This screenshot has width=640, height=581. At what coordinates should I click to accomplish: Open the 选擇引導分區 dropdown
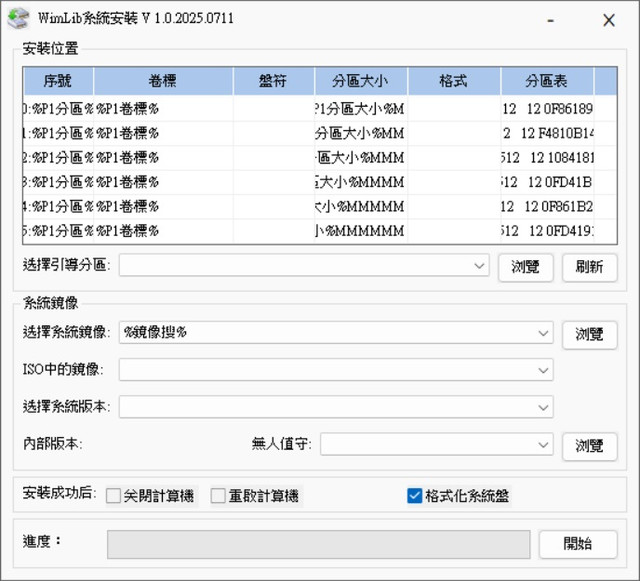[304, 265]
